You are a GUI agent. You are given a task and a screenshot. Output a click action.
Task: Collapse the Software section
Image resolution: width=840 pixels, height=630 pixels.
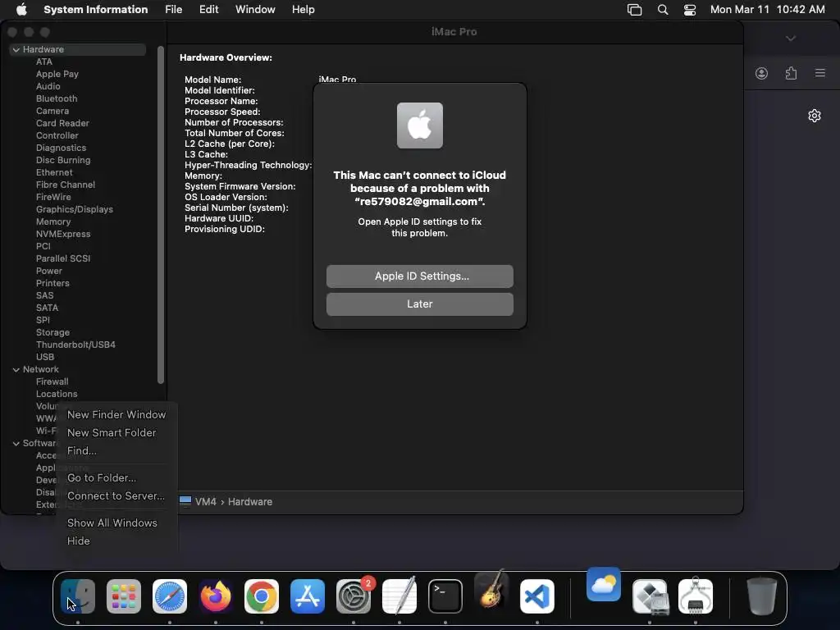(x=16, y=444)
